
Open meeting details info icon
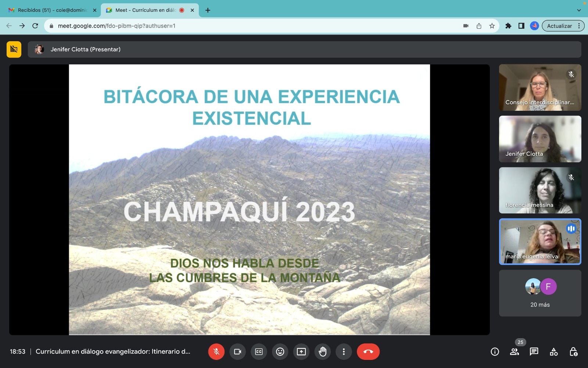pyautogui.click(x=495, y=352)
